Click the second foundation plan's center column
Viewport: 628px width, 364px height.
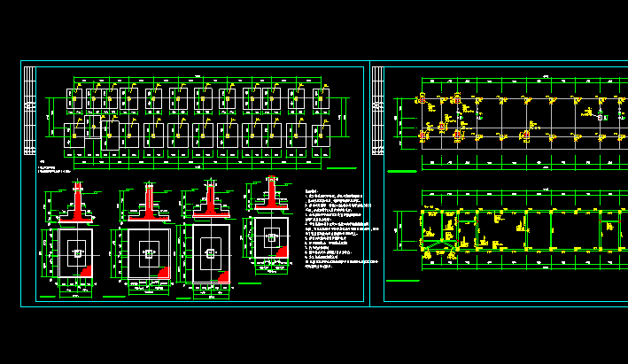[148, 252]
